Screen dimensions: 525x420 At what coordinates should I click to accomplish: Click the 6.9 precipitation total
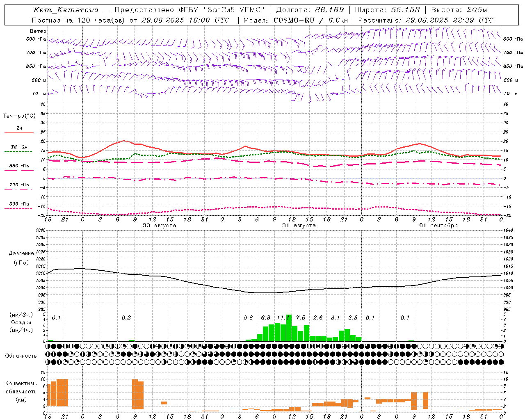click(x=266, y=318)
